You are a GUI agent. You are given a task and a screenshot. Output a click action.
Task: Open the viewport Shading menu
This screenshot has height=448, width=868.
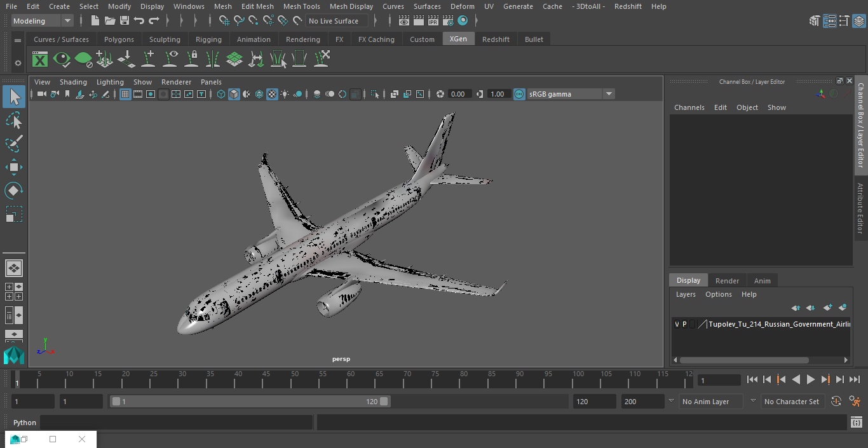pos(73,82)
